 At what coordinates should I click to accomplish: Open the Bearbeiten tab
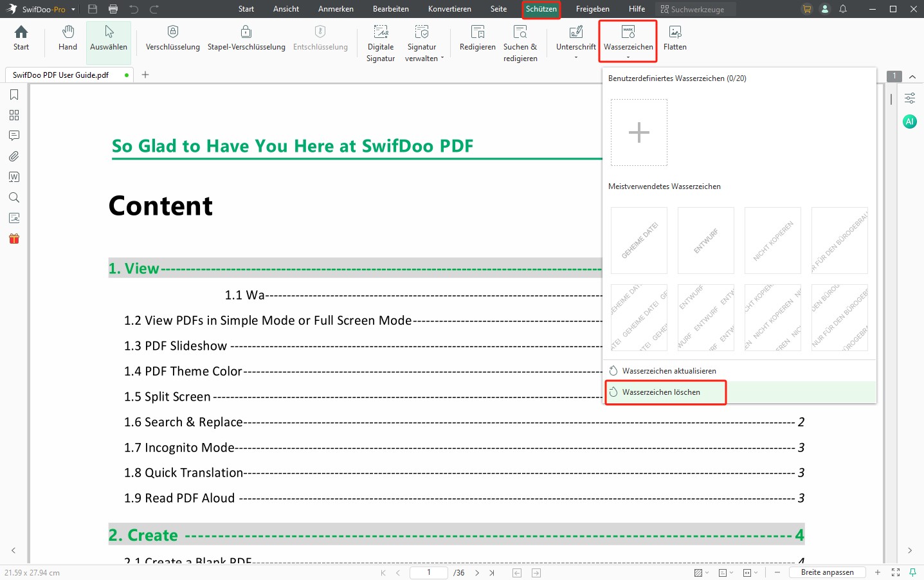pyautogui.click(x=391, y=9)
